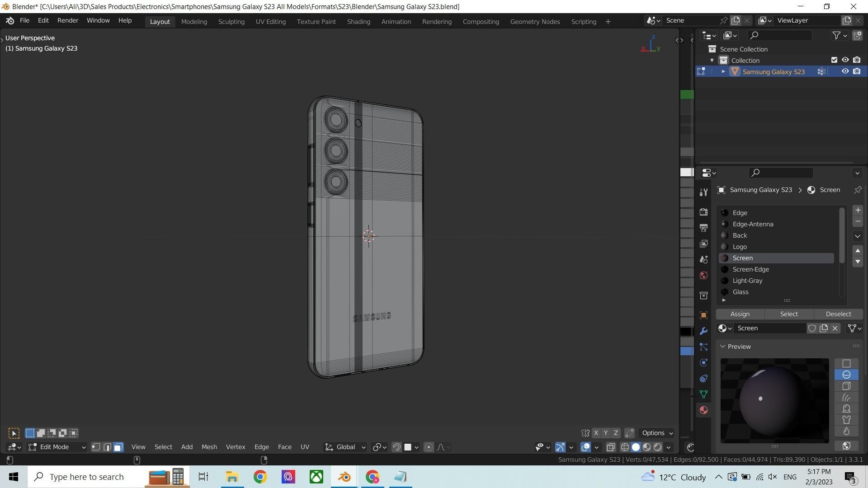Open the Physics properties tab

point(703,362)
